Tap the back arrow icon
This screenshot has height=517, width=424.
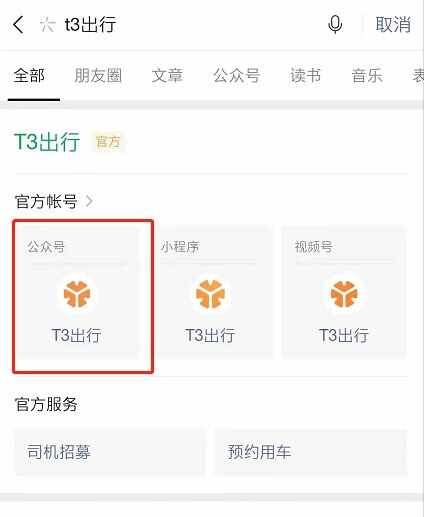19,25
